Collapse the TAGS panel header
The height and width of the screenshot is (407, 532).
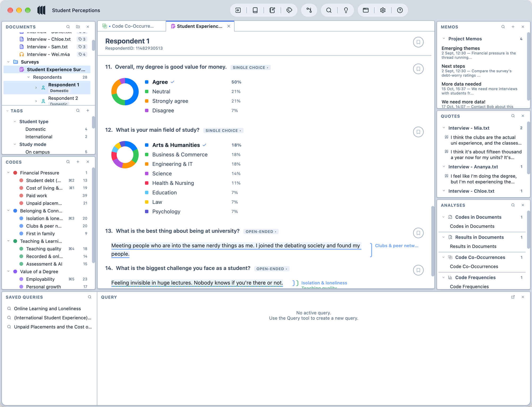[7, 111]
